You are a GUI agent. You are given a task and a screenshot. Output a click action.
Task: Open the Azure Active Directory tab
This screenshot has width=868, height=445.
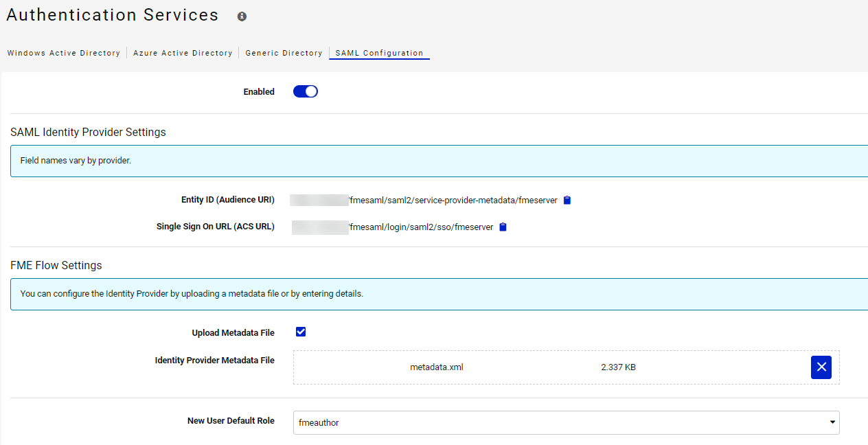coord(183,53)
